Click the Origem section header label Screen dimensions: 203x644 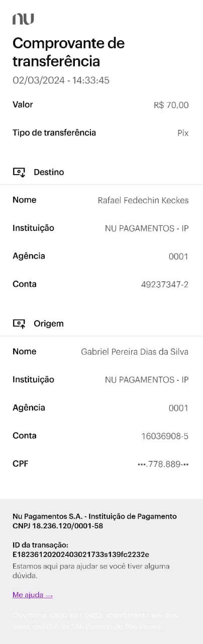pos(49,324)
